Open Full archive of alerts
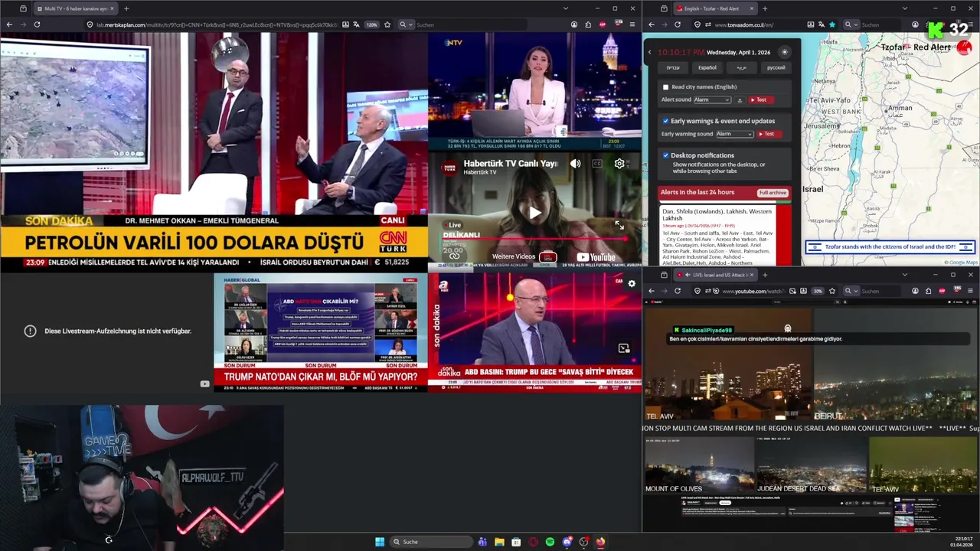 [773, 193]
